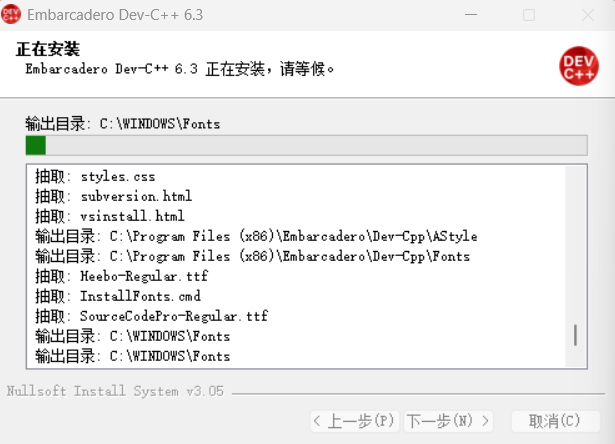
Task: Select log line ending with Dev-Cpp\Fonts
Action: [252, 256]
